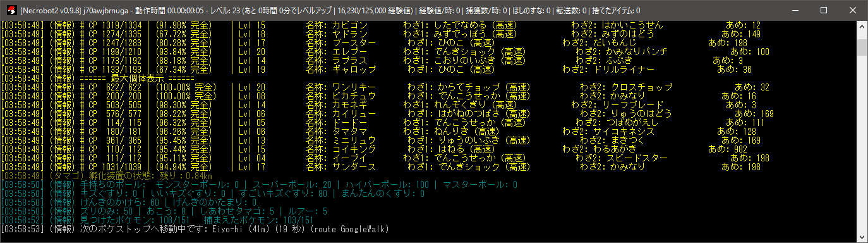Image resolution: width=868 pixels, height=243 pixels.
Task: Open the Necrobot2 window system menu icon
Action: click(x=10, y=10)
